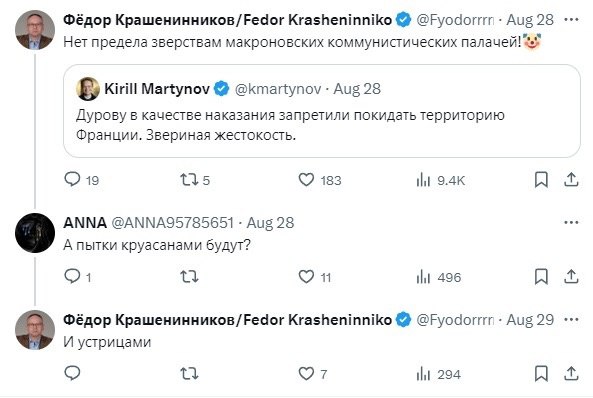This screenshot has width=593, height=398.
Task: Retweet the top post showing 5 reposts
Action: point(194,180)
